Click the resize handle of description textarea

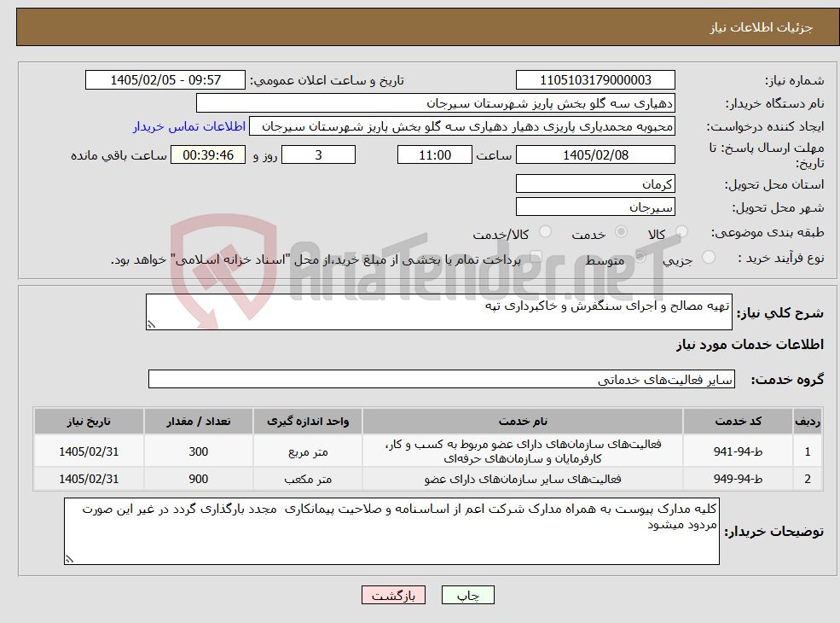(151, 323)
